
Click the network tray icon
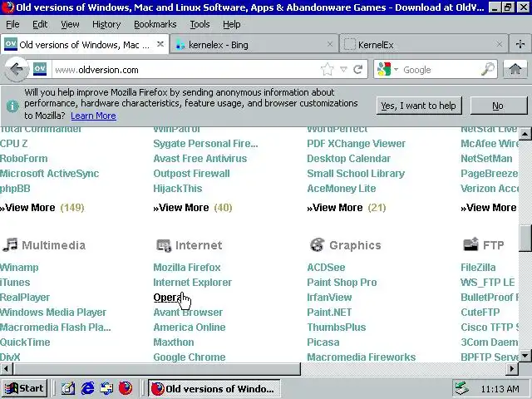[462, 388]
